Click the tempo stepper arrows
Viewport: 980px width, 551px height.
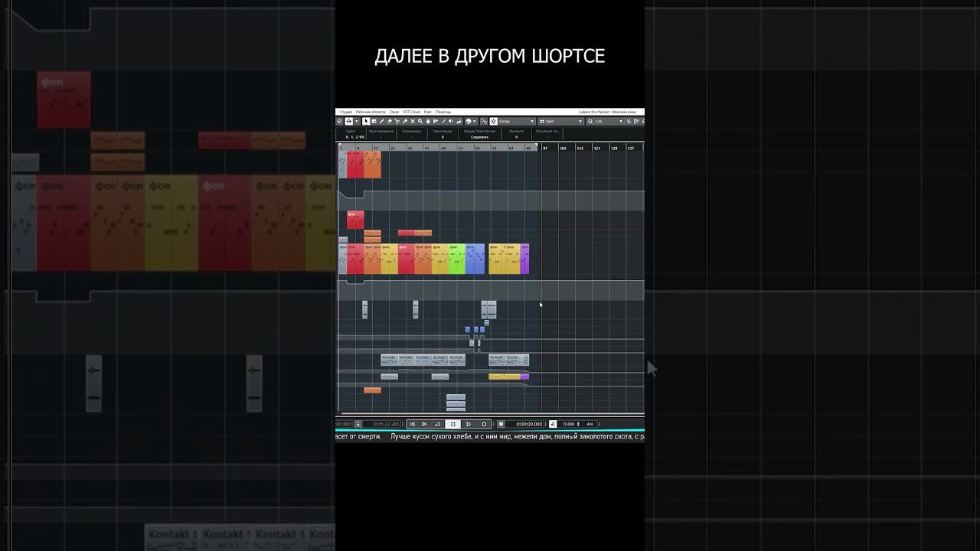[579, 424]
